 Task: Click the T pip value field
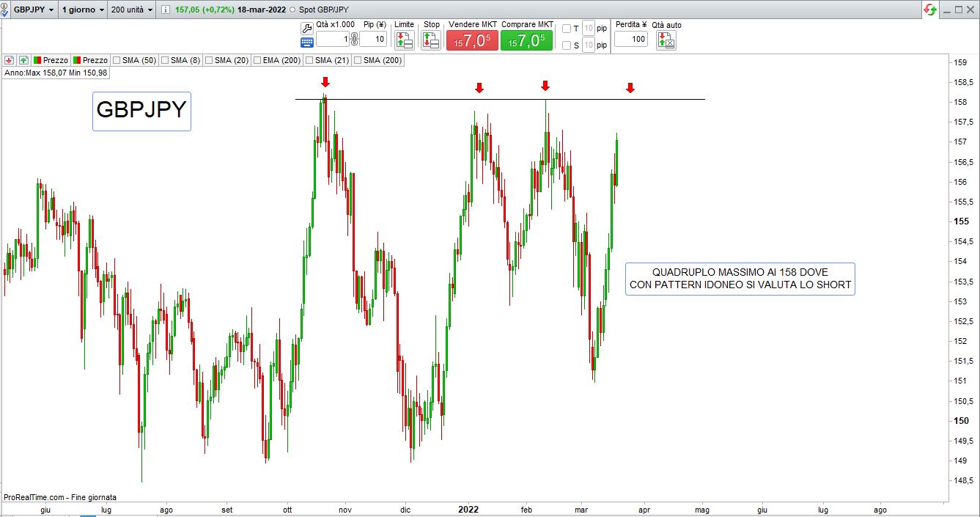click(x=588, y=29)
